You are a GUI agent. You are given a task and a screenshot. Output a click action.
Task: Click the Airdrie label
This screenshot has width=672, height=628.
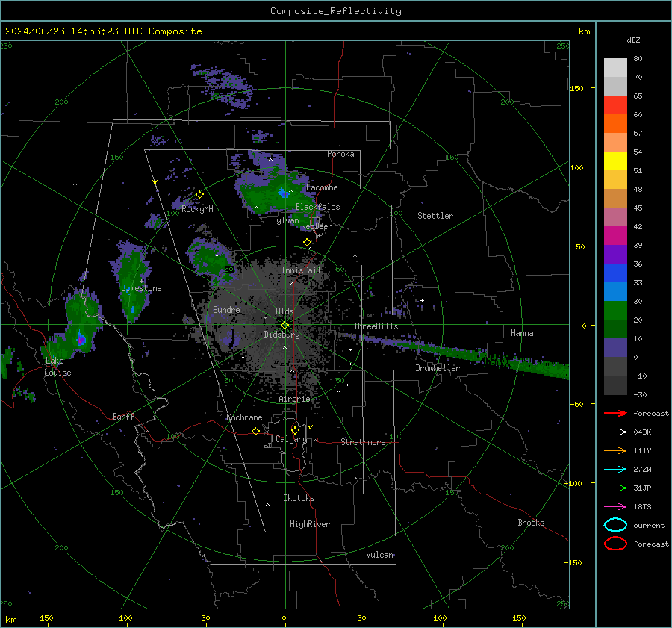tap(294, 399)
